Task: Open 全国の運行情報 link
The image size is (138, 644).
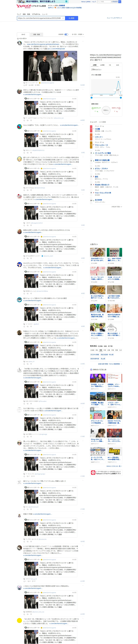Action: coord(110,364)
